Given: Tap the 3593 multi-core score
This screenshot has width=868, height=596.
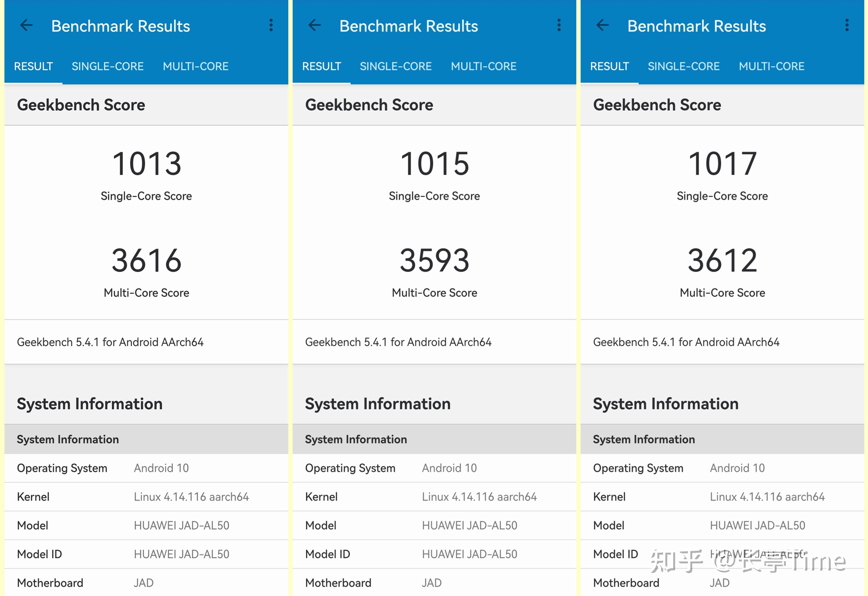Looking at the screenshot, I should point(434,260).
